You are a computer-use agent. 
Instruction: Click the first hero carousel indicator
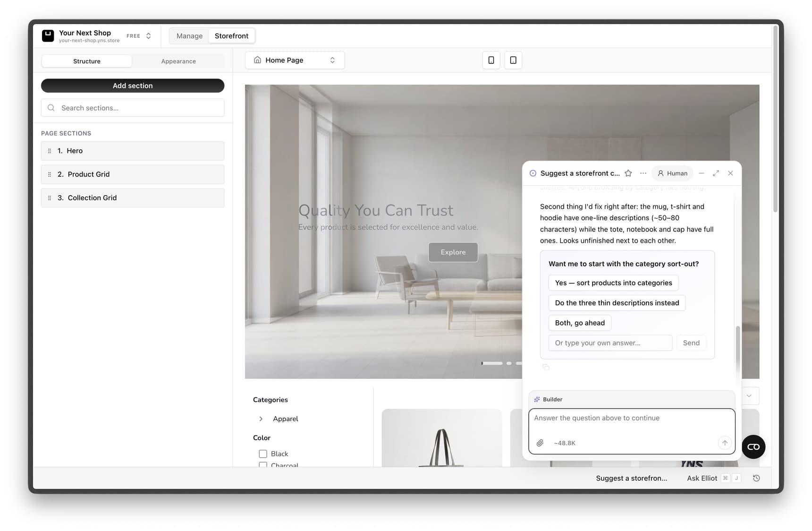[x=492, y=363]
